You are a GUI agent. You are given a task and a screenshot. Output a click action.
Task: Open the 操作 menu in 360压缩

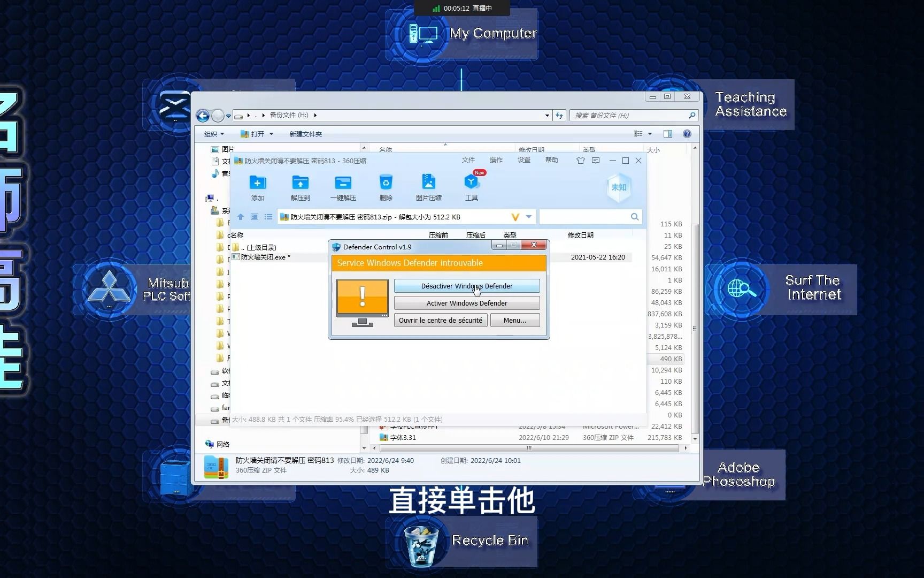click(x=496, y=160)
